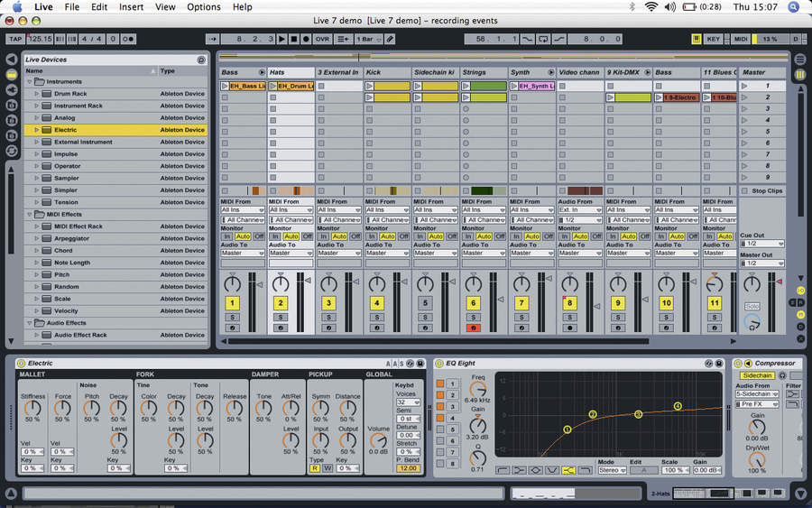Toggle the Compressor Sidechain button
Image resolution: width=812 pixels, height=508 pixels.
[757, 375]
